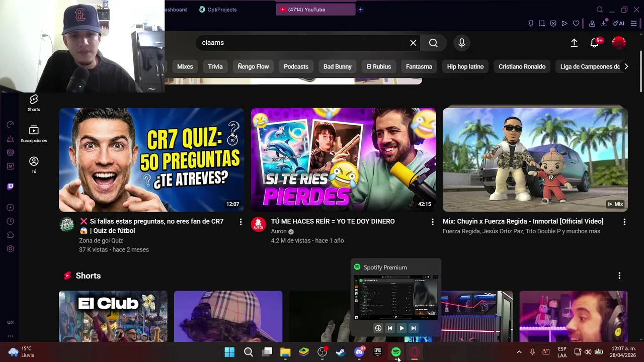
Task: Open options menu for Inmortal mix
Action: (x=624, y=222)
